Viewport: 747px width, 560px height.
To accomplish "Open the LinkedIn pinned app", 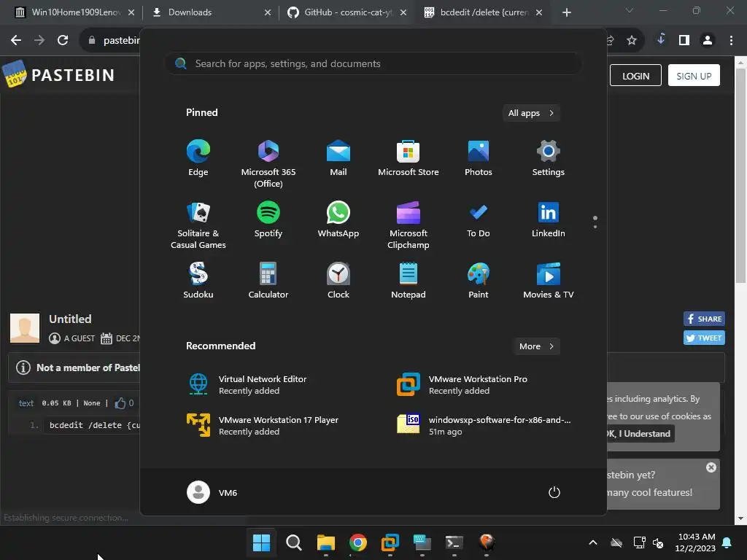I will pyautogui.click(x=549, y=219).
